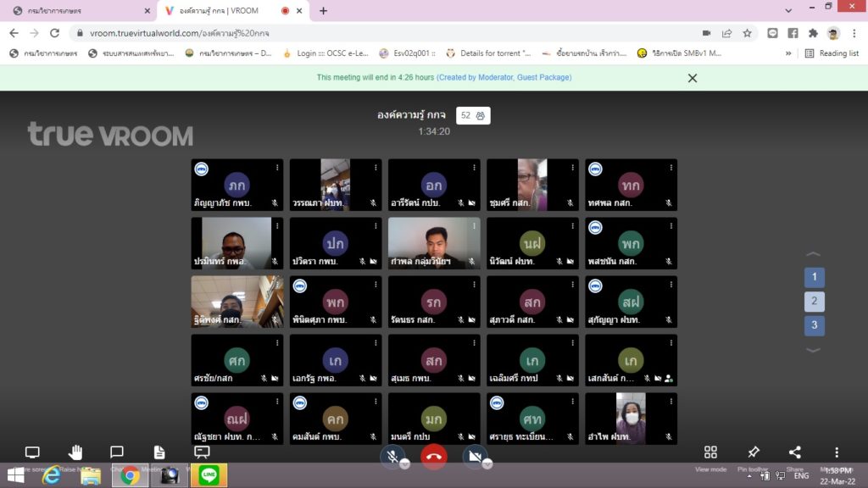This screenshot has height=488, width=868.
Task: Dismiss the meeting-will-end banner with X
Action: [x=693, y=78]
